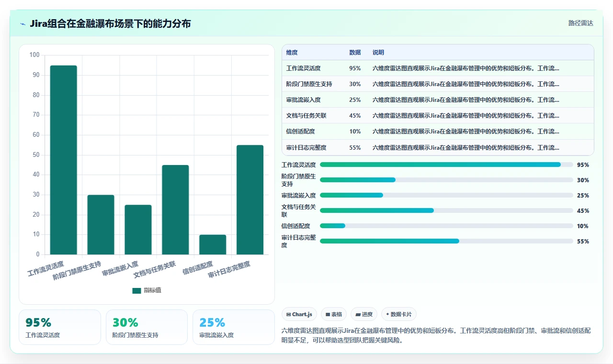Select the 文档与任务关联 cell in the table
Screen dimensions: 613x364
tap(314, 116)
